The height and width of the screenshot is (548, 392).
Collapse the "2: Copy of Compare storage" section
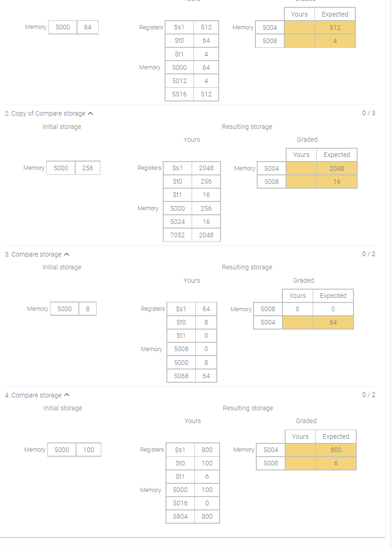91,113
